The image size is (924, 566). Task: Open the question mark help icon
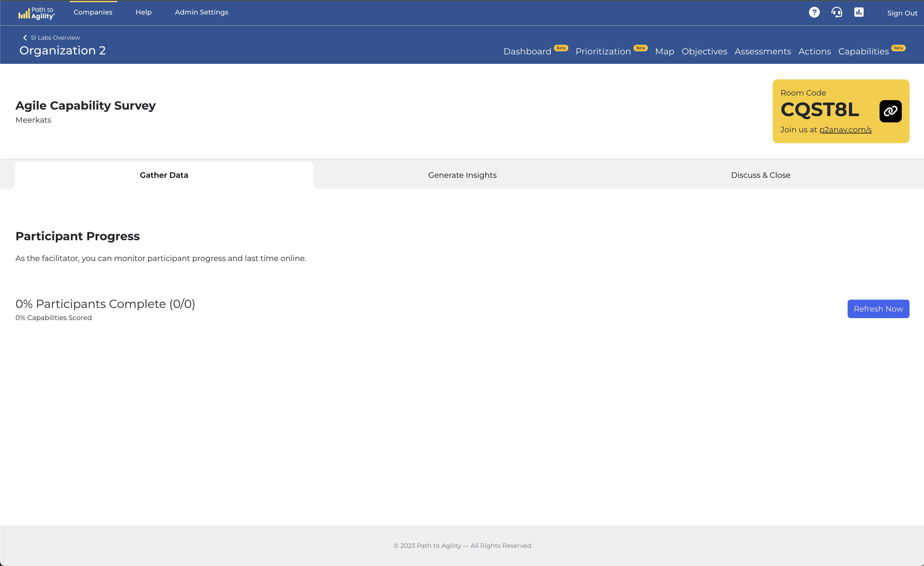(x=814, y=12)
